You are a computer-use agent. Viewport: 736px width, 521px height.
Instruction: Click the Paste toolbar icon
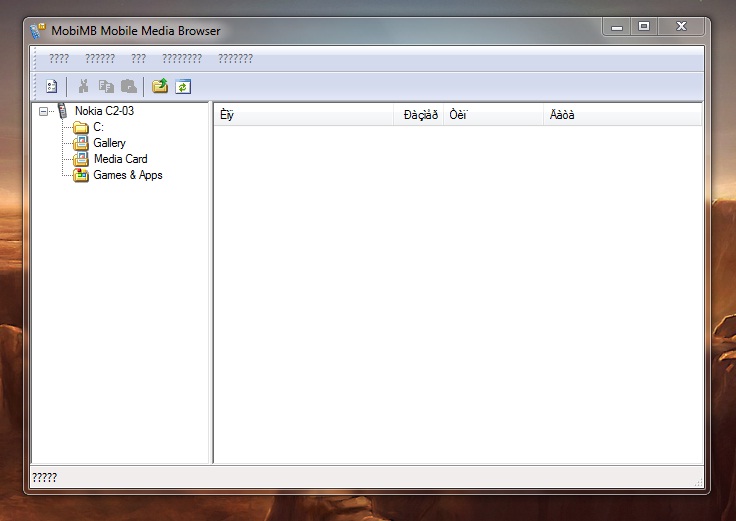click(129, 86)
